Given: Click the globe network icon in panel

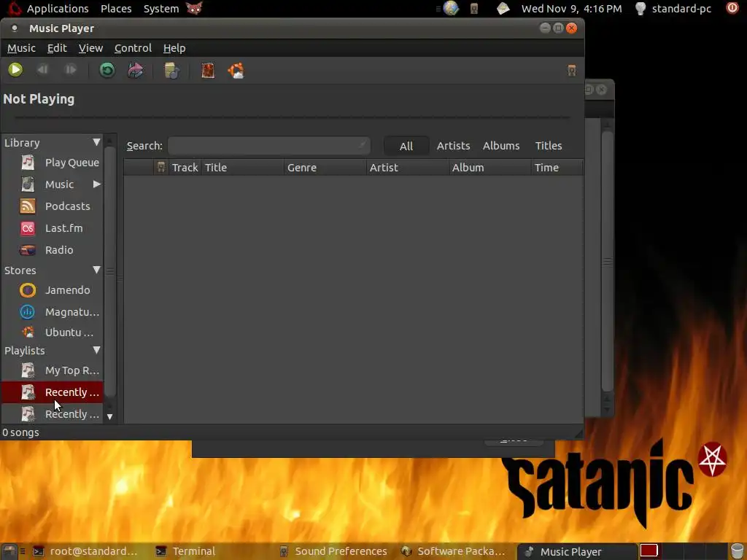Looking at the screenshot, I should [451, 8].
